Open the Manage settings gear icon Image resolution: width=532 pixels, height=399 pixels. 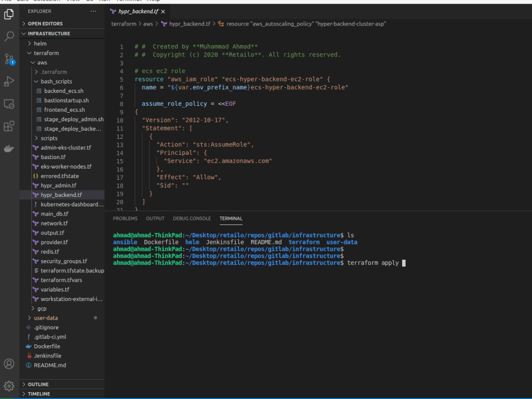[9, 386]
